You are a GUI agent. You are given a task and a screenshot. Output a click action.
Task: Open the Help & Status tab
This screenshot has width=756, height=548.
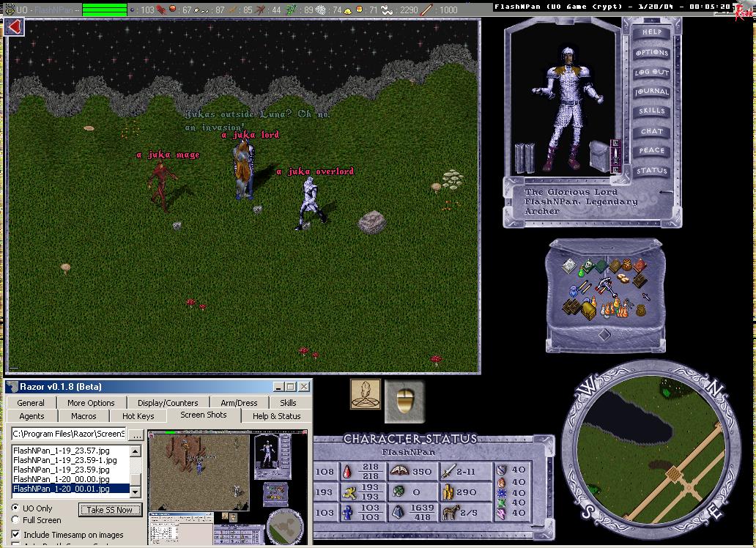[x=276, y=416]
